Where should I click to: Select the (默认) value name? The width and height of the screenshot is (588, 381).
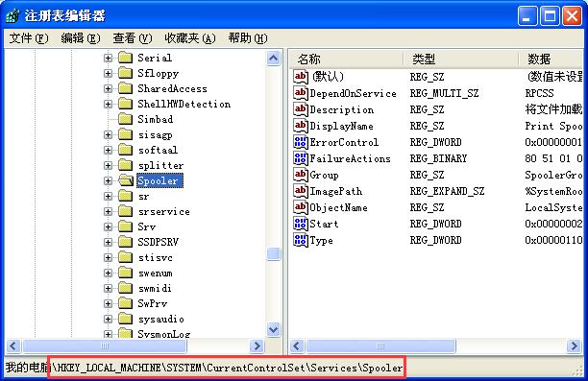328,77
